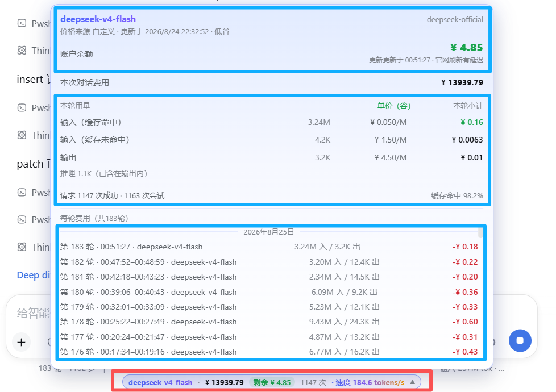Click the 本次对话费用 row label
556x392 pixels.
coord(85,82)
